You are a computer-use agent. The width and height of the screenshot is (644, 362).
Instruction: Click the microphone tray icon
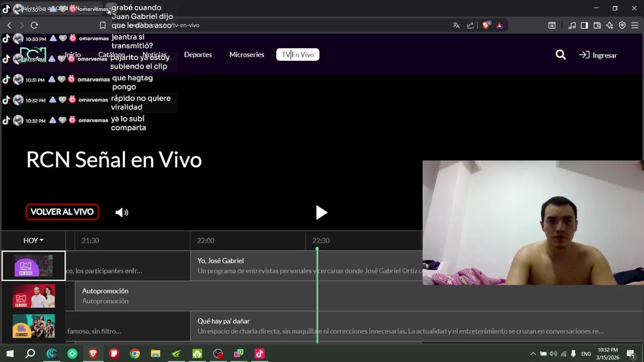573,353
